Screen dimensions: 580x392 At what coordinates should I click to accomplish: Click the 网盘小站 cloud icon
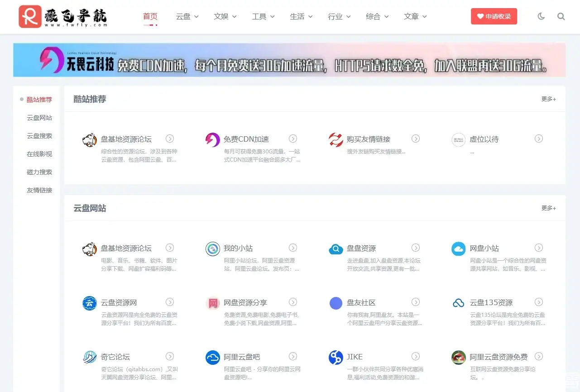click(x=458, y=249)
